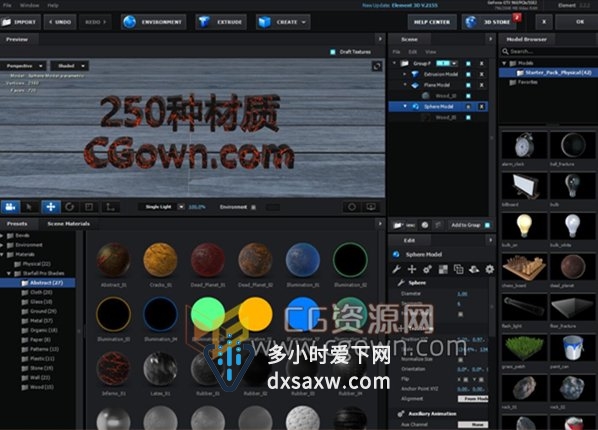Click the Plane Model icon in scene list
Screen dimensions: 598x430
coord(415,85)
